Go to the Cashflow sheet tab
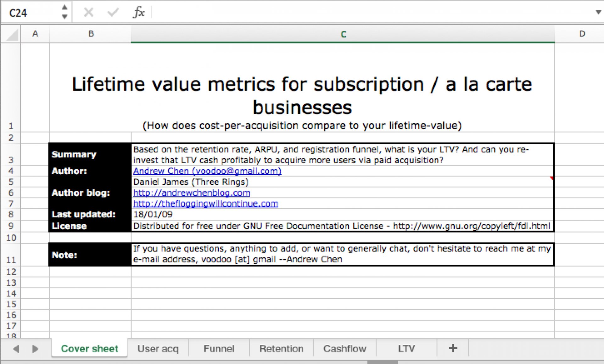 click(345, 349)
